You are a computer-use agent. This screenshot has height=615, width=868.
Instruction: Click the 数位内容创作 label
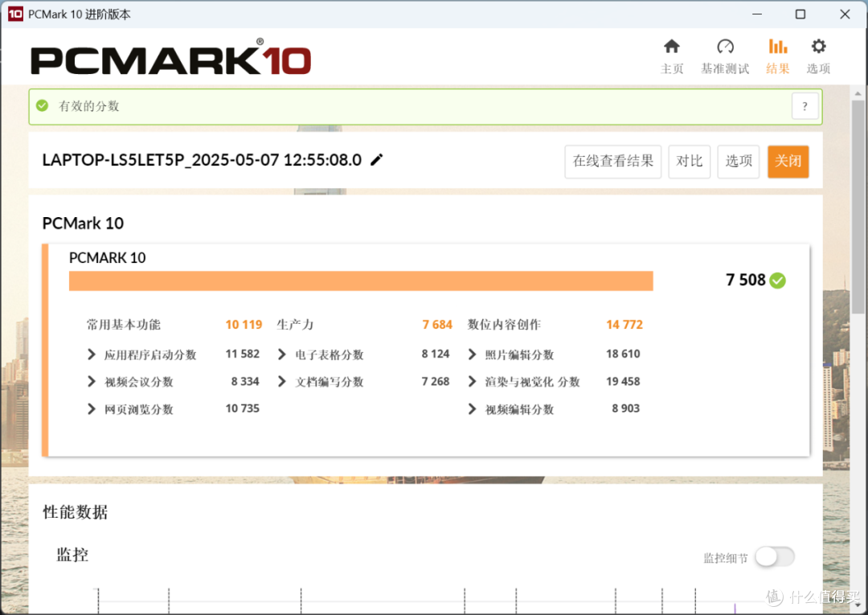pos(504,325)
